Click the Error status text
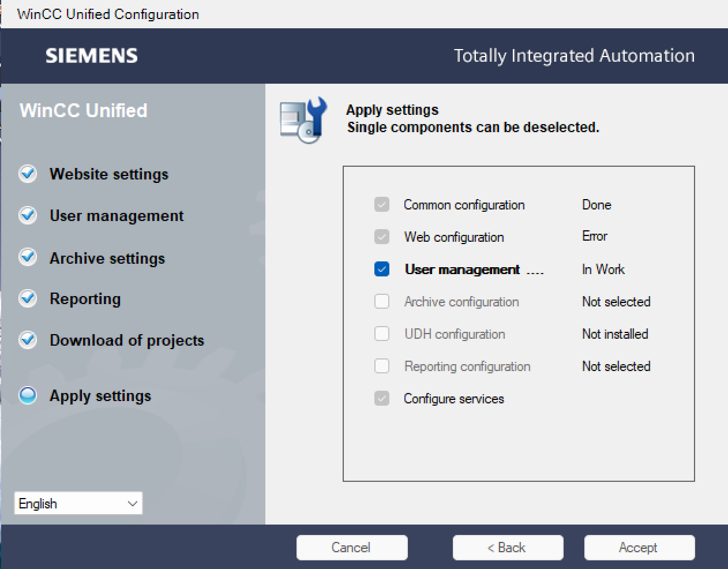Screen dimensions: 728x569 [595, 236]
